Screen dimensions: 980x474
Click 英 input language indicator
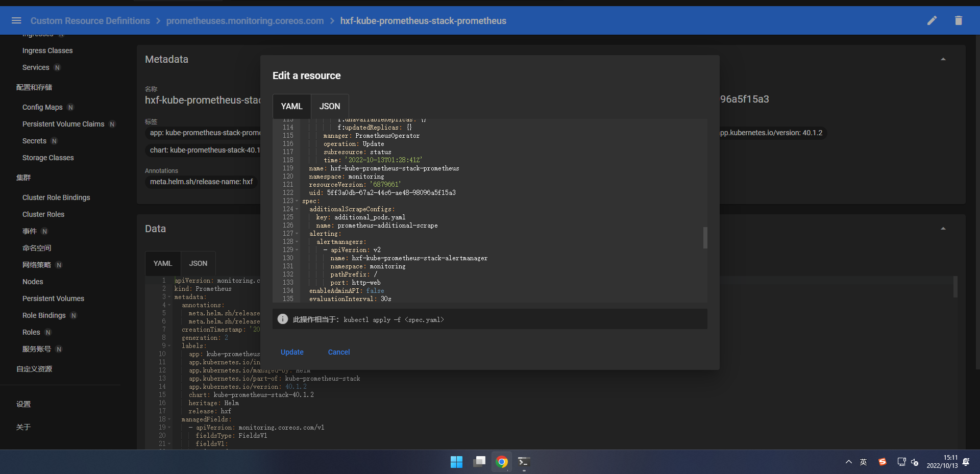pyautogui.click(x=863, y=462)
